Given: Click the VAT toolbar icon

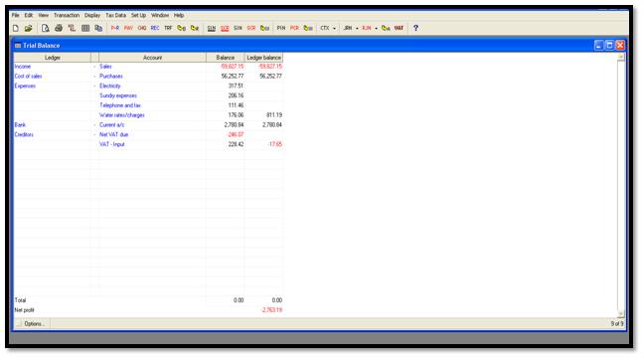Looking at the screenshot, I should coord(399,28).
